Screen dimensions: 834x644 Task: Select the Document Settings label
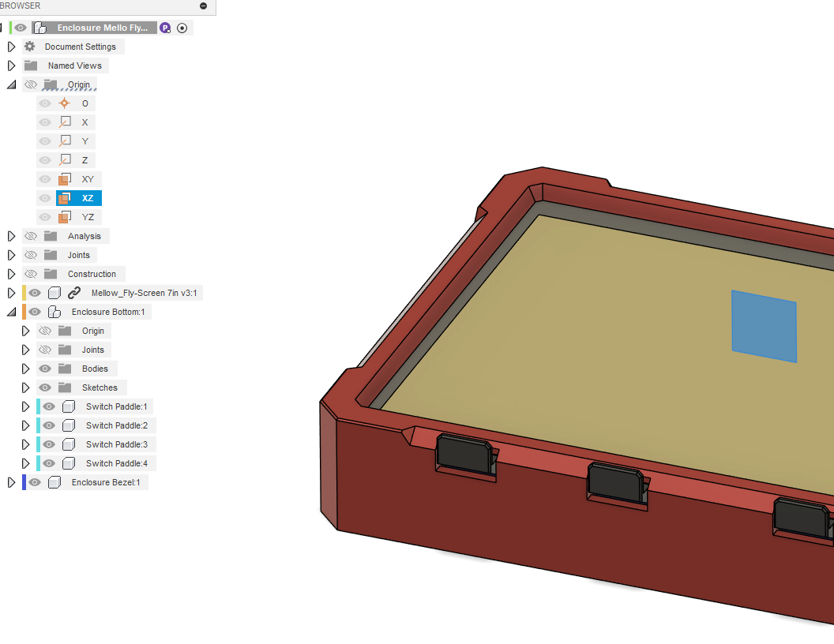(x=81, y=47)
